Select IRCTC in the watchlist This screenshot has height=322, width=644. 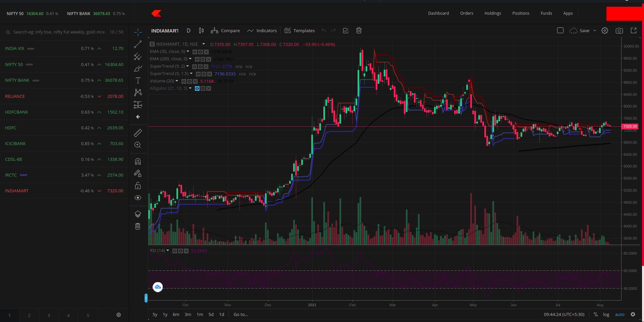64,175
